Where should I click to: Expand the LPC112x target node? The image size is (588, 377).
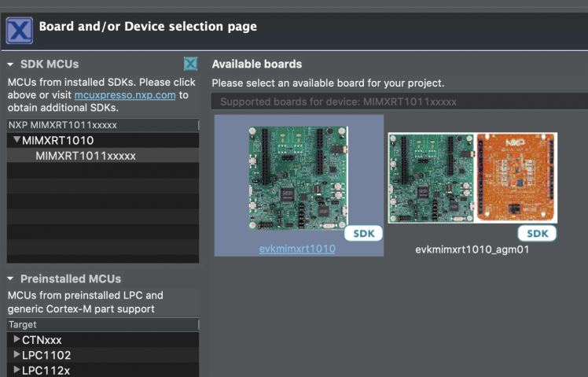point(17,369)
